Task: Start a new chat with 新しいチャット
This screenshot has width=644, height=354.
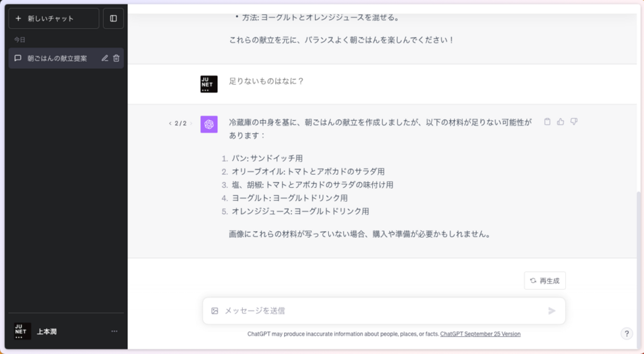Action: 54,18
